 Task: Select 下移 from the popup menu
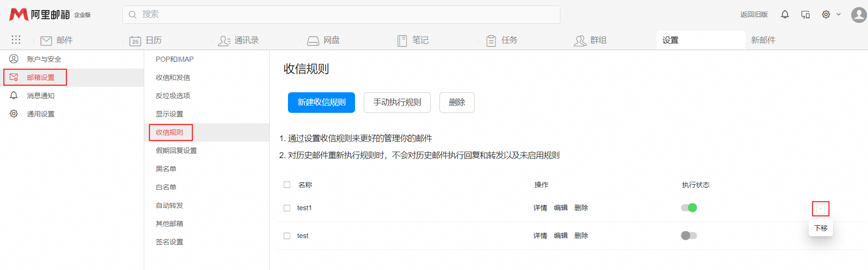821,228
